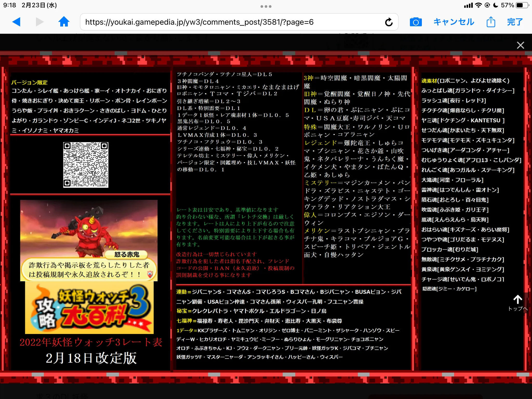Viewport: 532px width, 399px height.
Task: Tap the 通常レジェンド=DL0.4 line
Action: pyautogui.click(x=212, y=128)
